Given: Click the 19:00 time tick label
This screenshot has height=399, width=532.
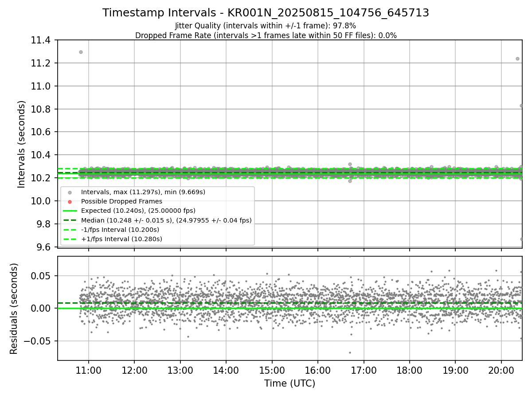Looking at the screenshot, I should tap(455, 370).
